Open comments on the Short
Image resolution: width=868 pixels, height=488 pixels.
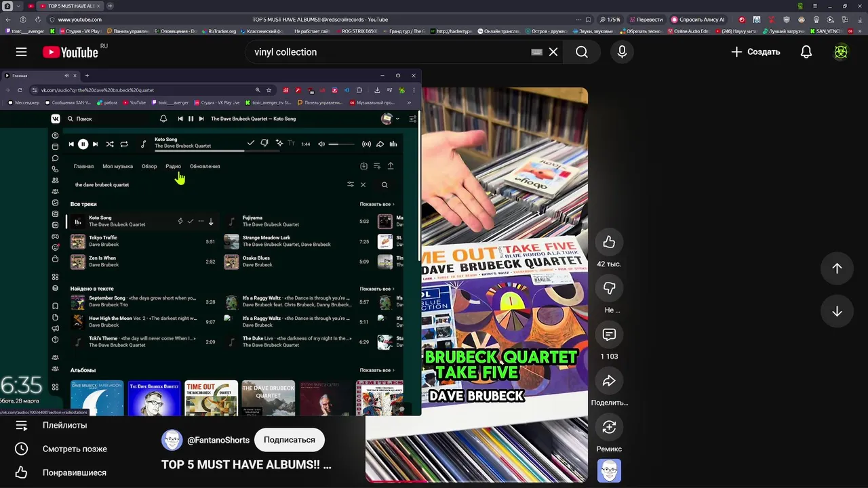coord(609,334)
